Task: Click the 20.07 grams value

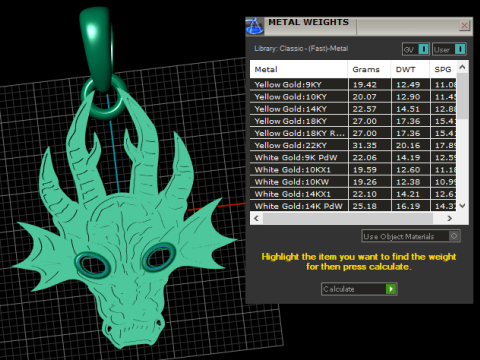Action: (365, 97)
